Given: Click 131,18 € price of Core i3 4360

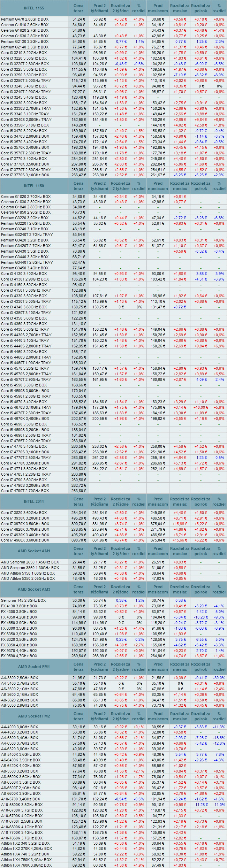Looking at the screenshot, I should (x=78, y=324).
